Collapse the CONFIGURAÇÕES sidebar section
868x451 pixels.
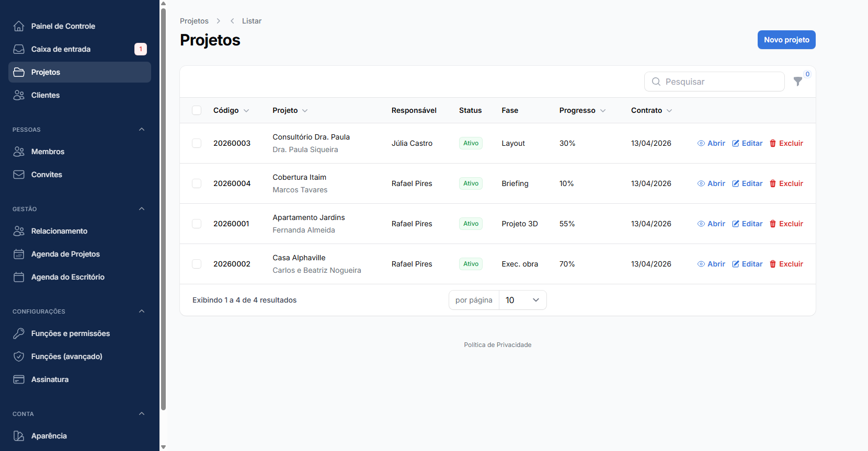pyautogui.click(x=142, y=311)
